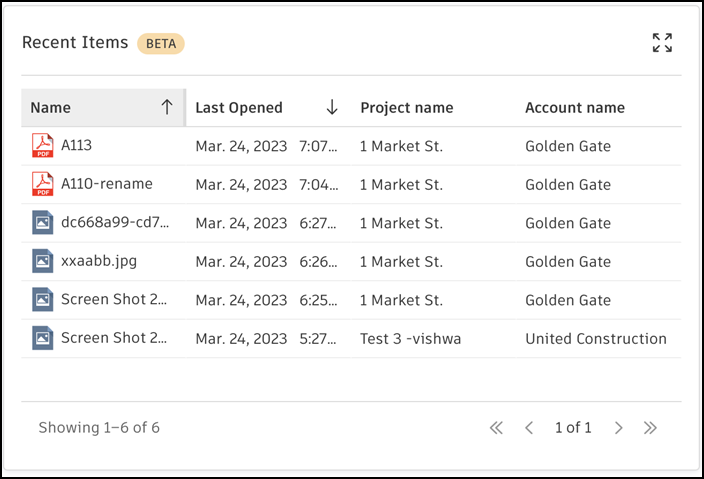Viewport: 704px width, 479px height.
Task: Click the Last Opened column header
Action: [239, 108]
